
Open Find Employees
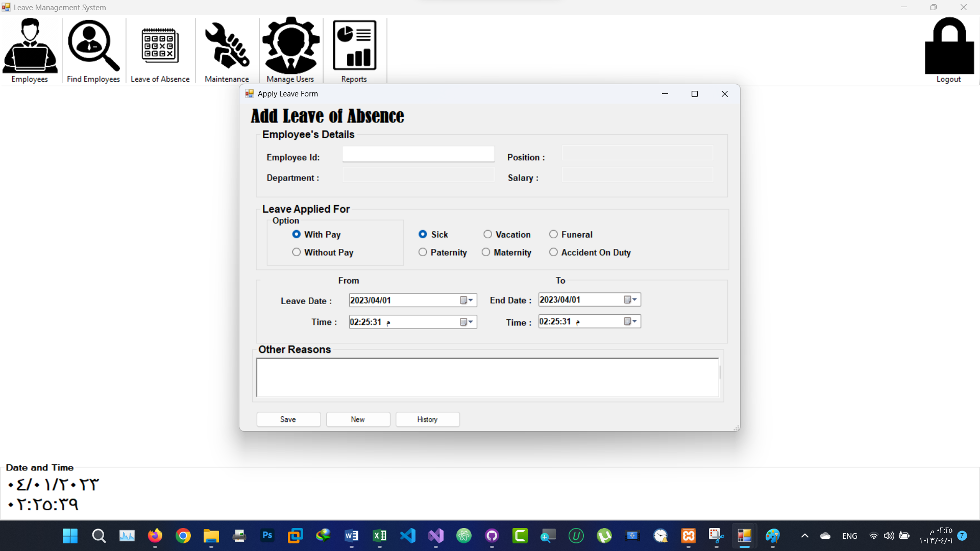(x=92, y=49)
